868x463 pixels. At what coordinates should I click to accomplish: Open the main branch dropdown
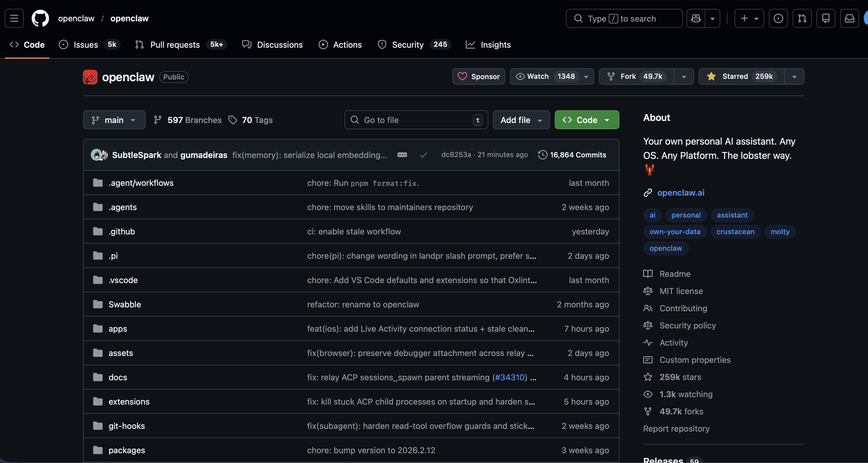(114, 120)
